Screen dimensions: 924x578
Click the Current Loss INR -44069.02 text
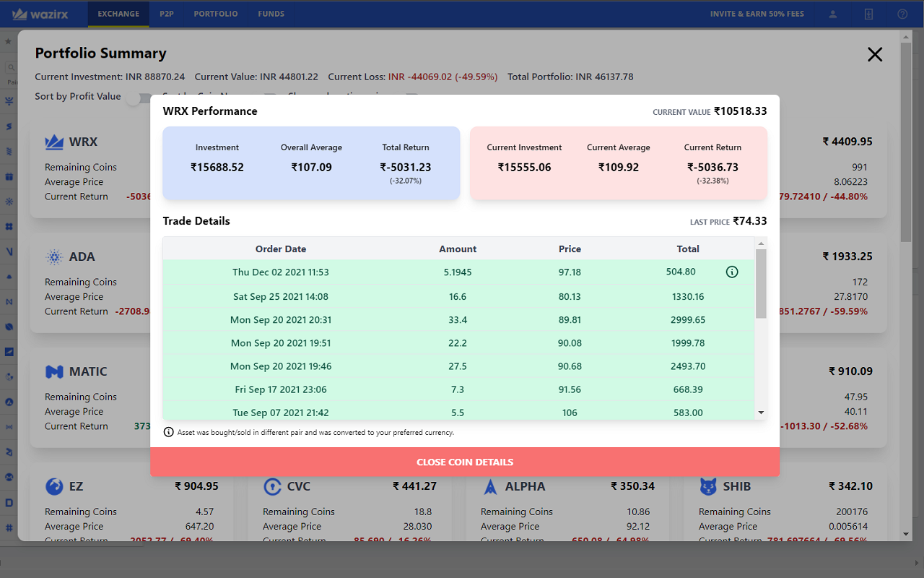(413, 77)
